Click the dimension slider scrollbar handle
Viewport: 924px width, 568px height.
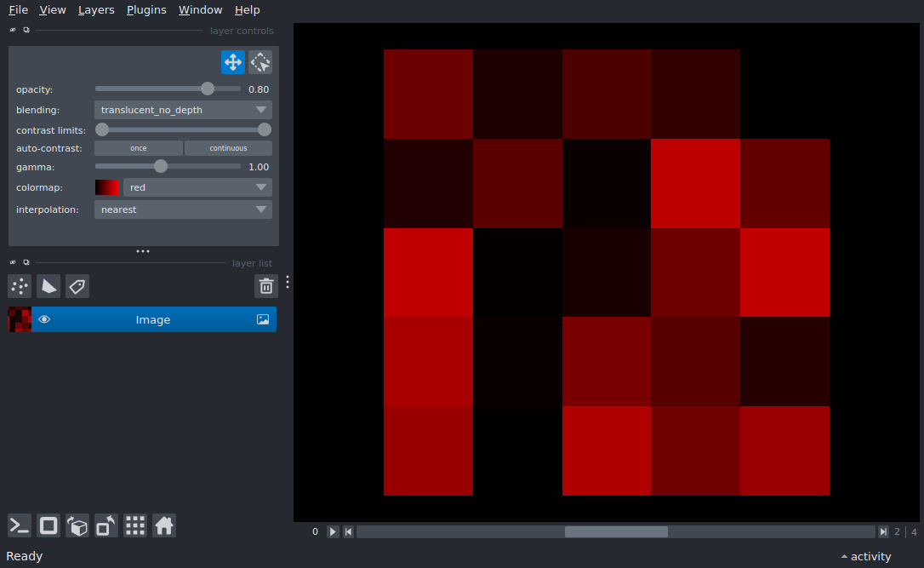click(616, 531)
